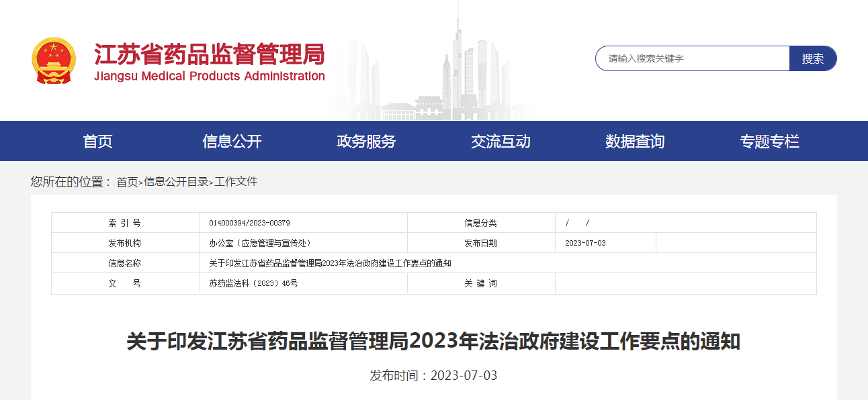This screenshot has width=868, height=400.
Task: Click the 信息分类 label cell
Action: pos(481,223)
